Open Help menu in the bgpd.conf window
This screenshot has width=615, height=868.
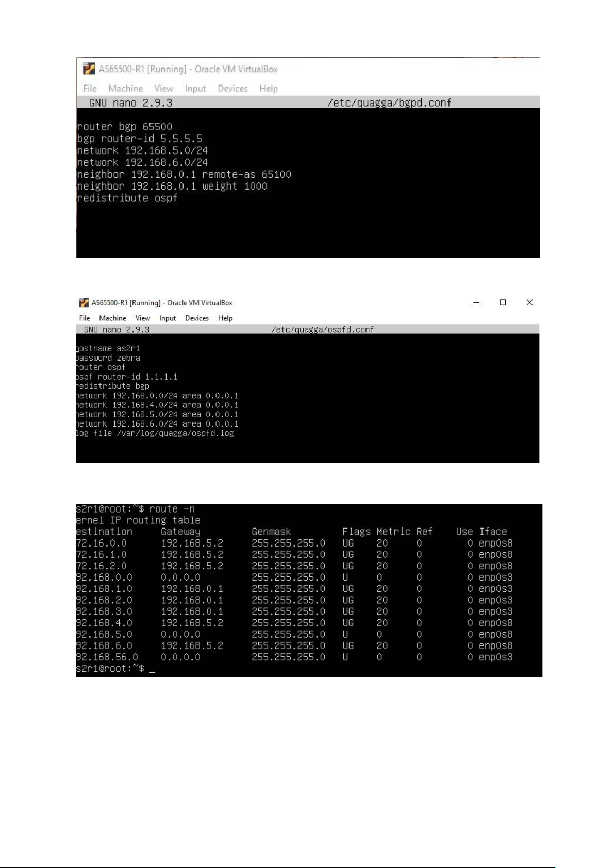point(269,88)
